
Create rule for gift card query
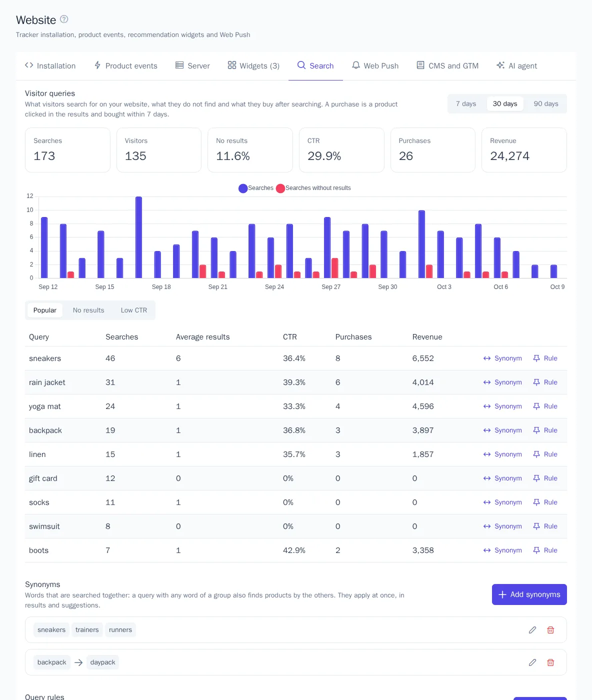point(545,478)
